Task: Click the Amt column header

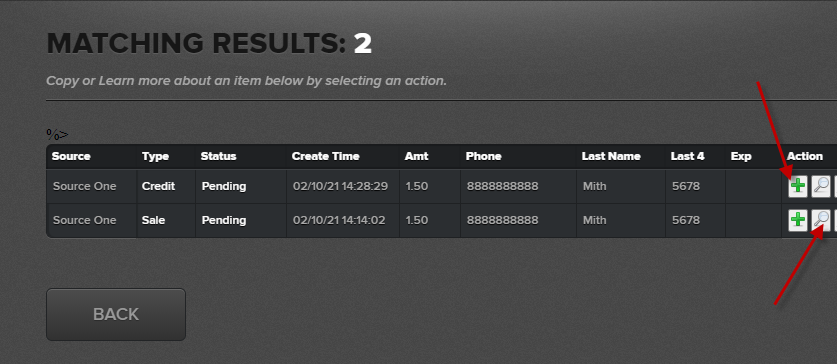Action: pyautogui.click(x=416, y=156)
